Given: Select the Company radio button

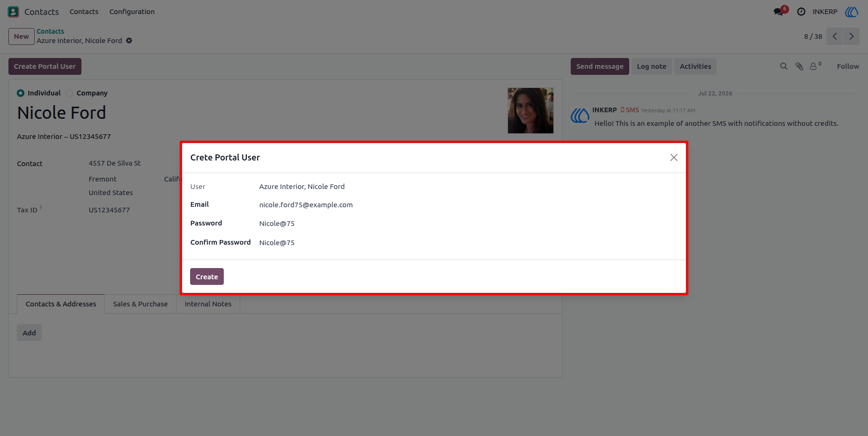Looking at the screenshot, I should point(69,93).
